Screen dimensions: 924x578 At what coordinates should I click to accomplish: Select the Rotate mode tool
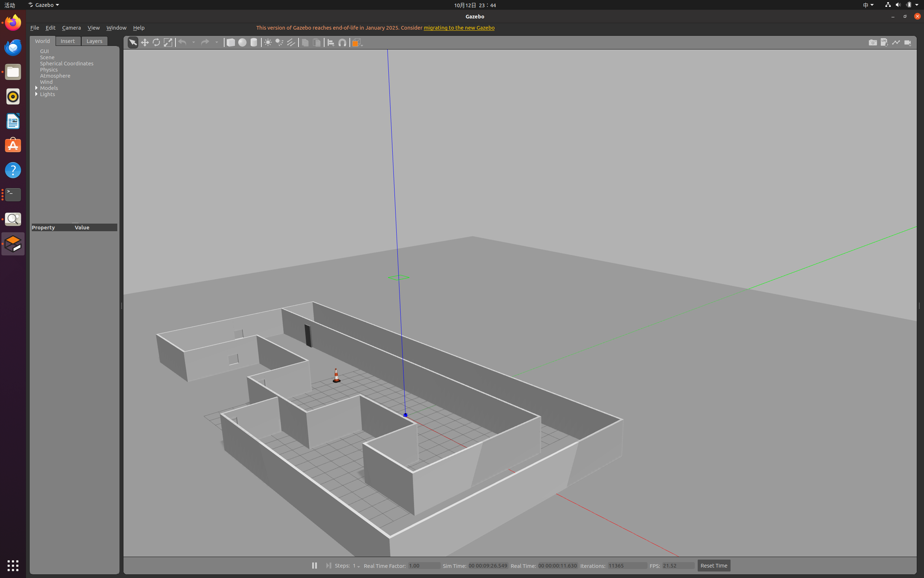(156, 42)
